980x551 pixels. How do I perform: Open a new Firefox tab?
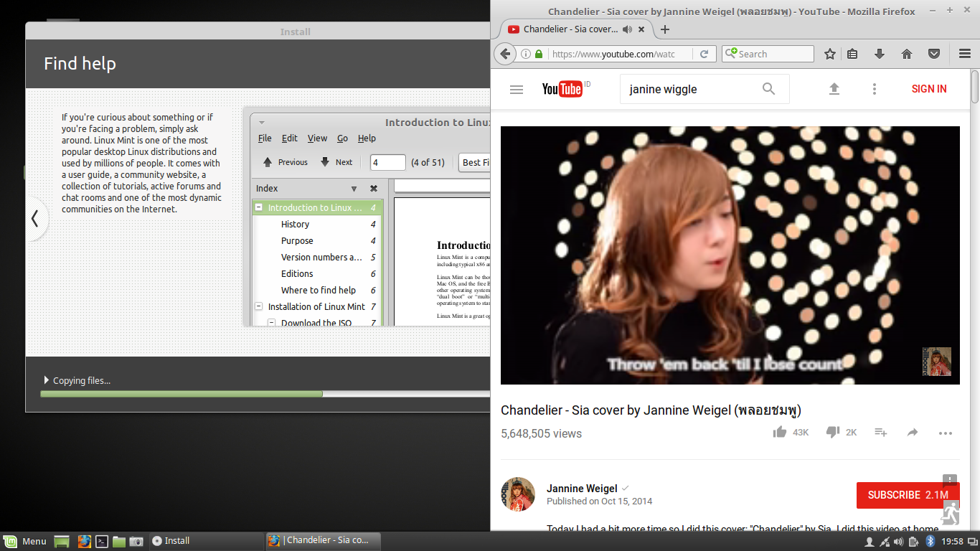[x=665, y=29]
